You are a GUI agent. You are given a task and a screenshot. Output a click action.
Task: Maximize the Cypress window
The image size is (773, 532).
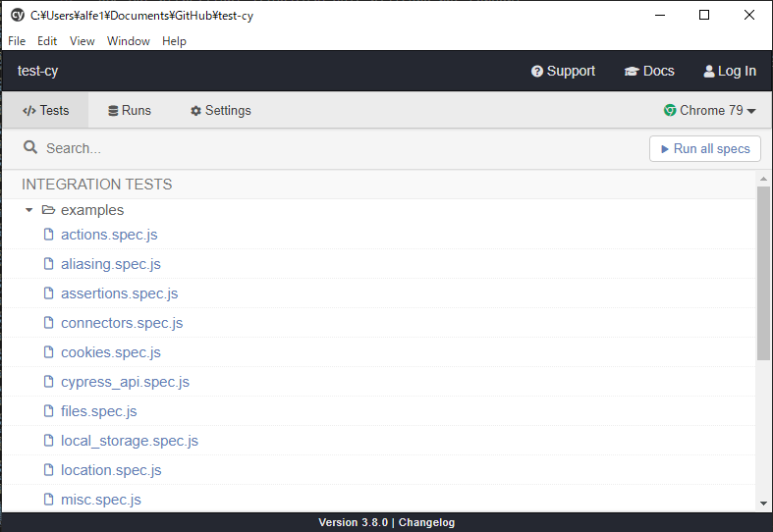click(x=704, y=15)
